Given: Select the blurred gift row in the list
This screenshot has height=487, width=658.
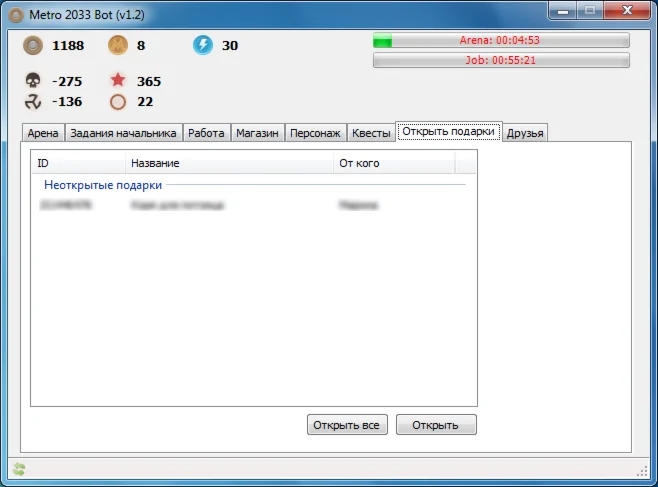Looking at the screenshot, I should point(253,205).
